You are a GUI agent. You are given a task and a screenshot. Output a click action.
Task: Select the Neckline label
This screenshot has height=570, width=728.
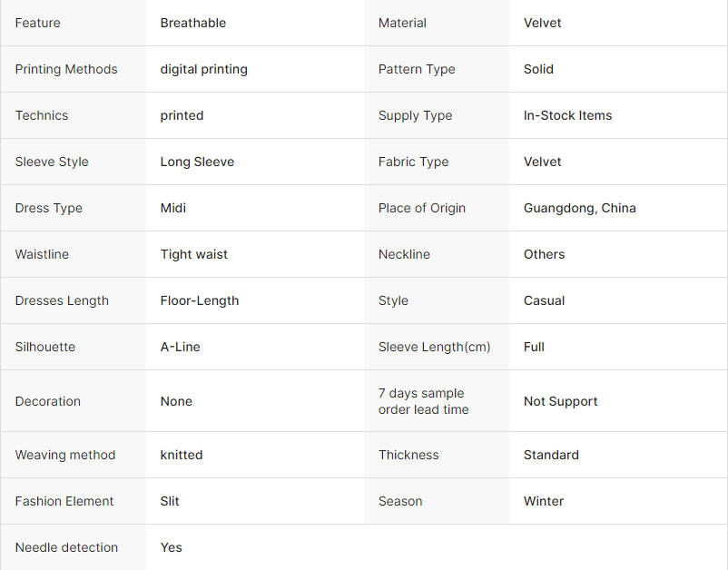click(x=404, y=254)
